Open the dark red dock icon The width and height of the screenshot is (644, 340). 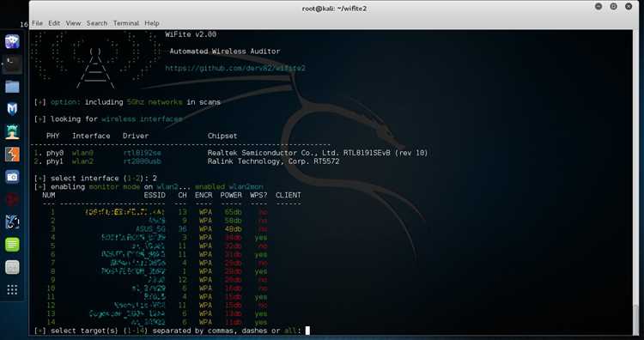pos(12,199)
